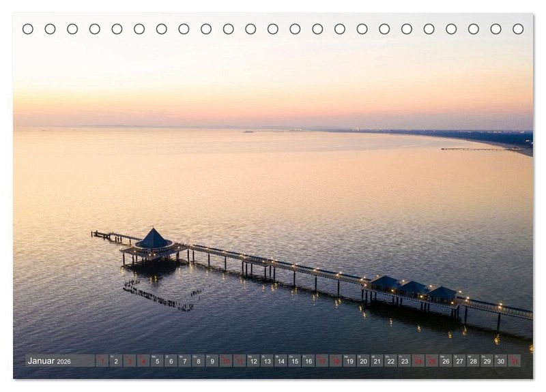This screenshot has height=392, width=546.
Task: Select day 14 in the calendar strip
Action: pos(281,361)
